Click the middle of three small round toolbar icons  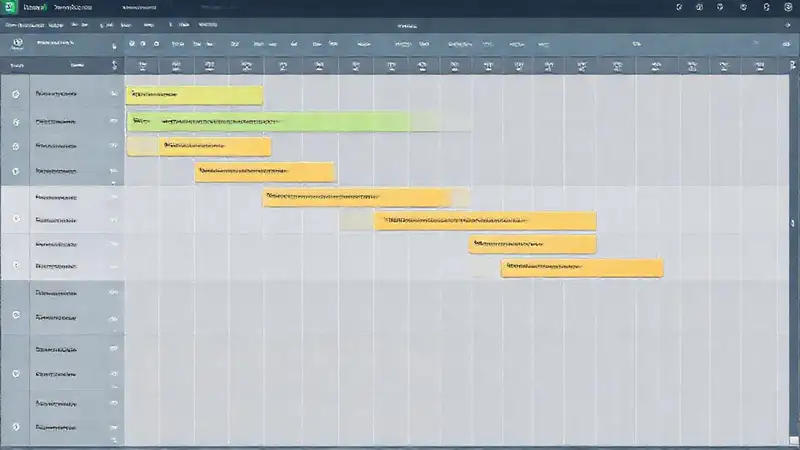143,44
